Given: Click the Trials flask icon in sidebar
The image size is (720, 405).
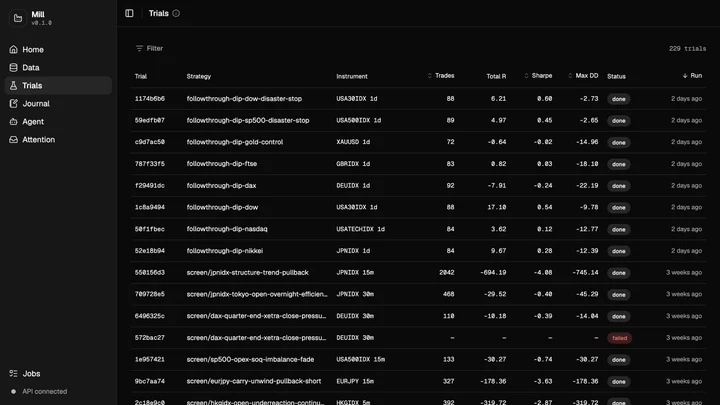Looking at the screenshot, I should click(x=13, y=85).
